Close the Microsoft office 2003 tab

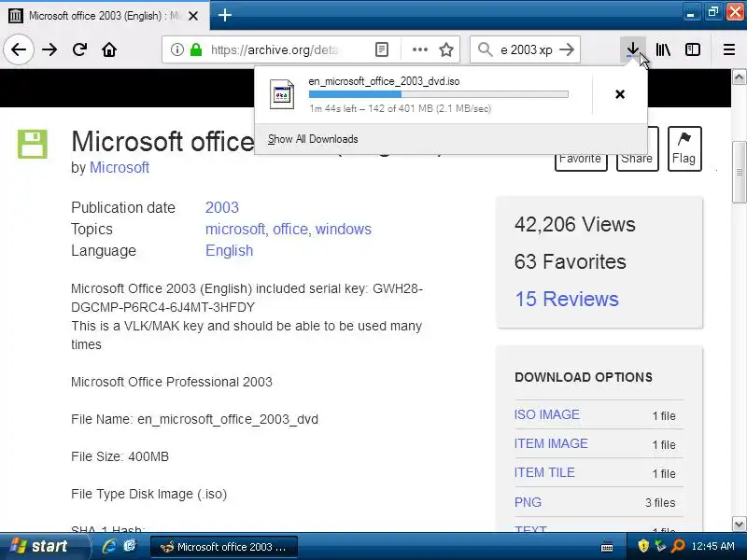point(193,16)
